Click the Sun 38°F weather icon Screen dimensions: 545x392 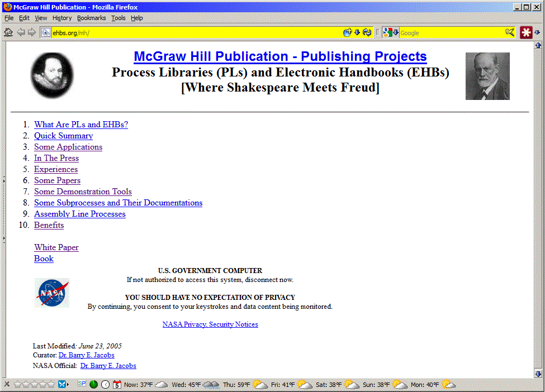[400, 384]
